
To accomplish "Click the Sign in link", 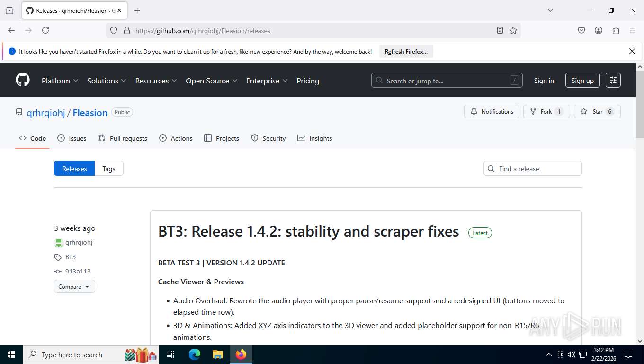I will [544, 81].
